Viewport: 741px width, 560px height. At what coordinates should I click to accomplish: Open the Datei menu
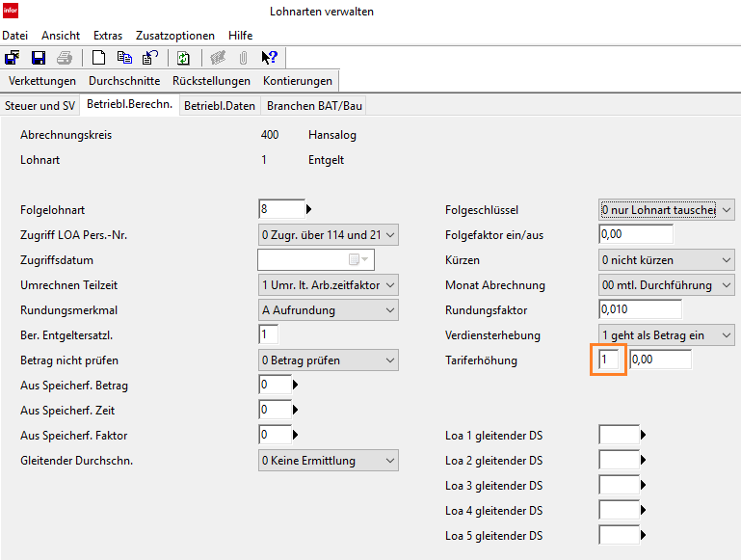[x=15, y=36]
